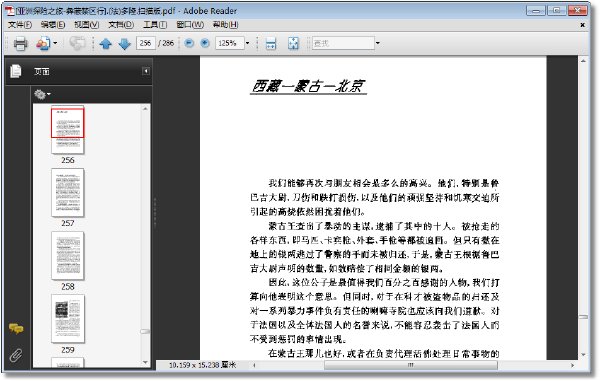Click the Pages panel icon in sidebar
Image resolution: width=600 pixels, height=382 pixels.
(x=16, y=71)
